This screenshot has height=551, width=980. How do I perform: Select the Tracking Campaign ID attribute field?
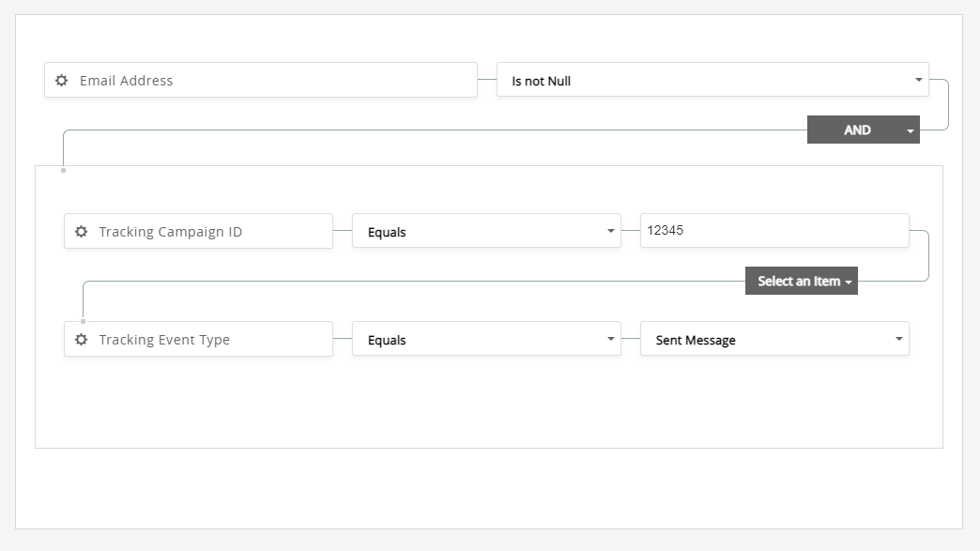point(211,232)
